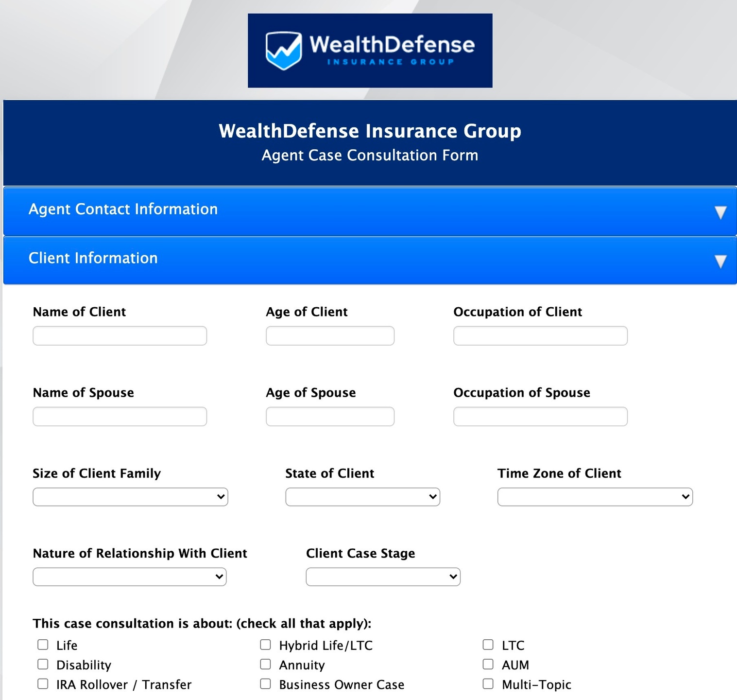Collapse arrow on Agent Contact Information

[720, 212]
